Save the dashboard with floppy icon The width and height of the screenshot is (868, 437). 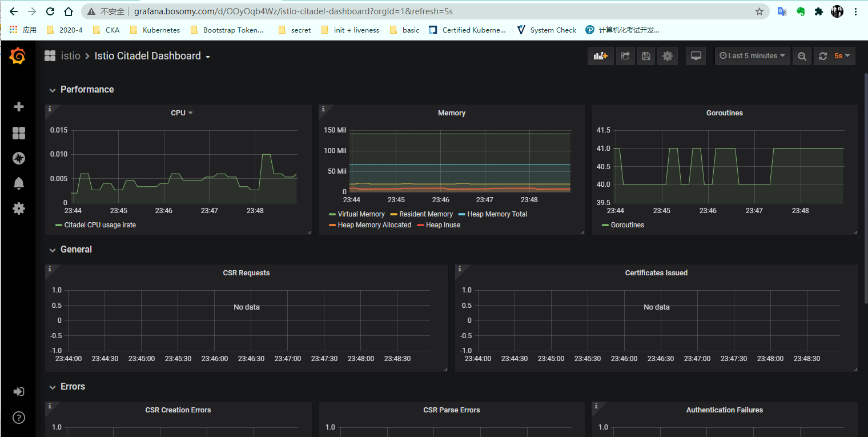coord(646,56)
